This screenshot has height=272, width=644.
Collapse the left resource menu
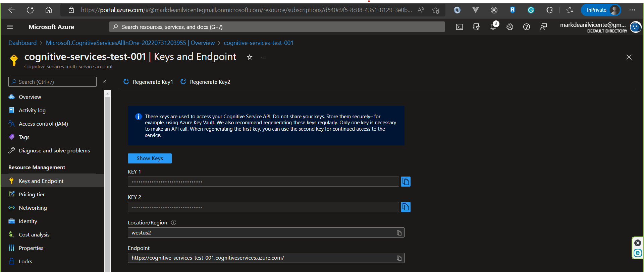pyautogui.click(x=104, y=82)
